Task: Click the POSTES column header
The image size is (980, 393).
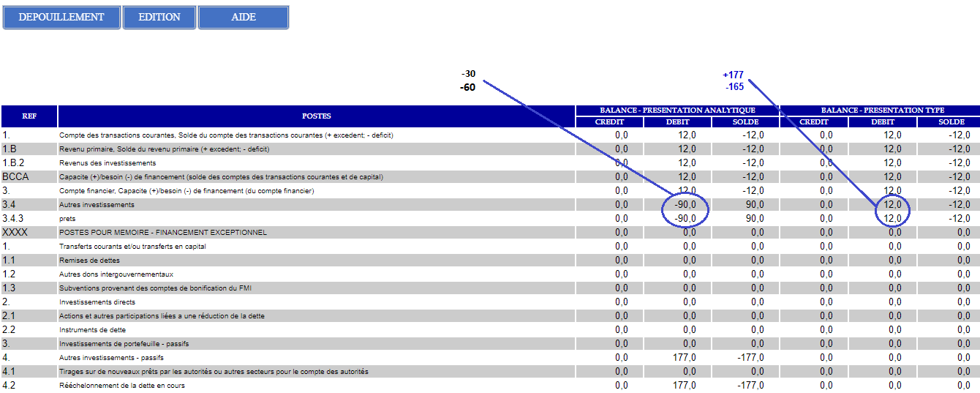Action: point(316,116)
